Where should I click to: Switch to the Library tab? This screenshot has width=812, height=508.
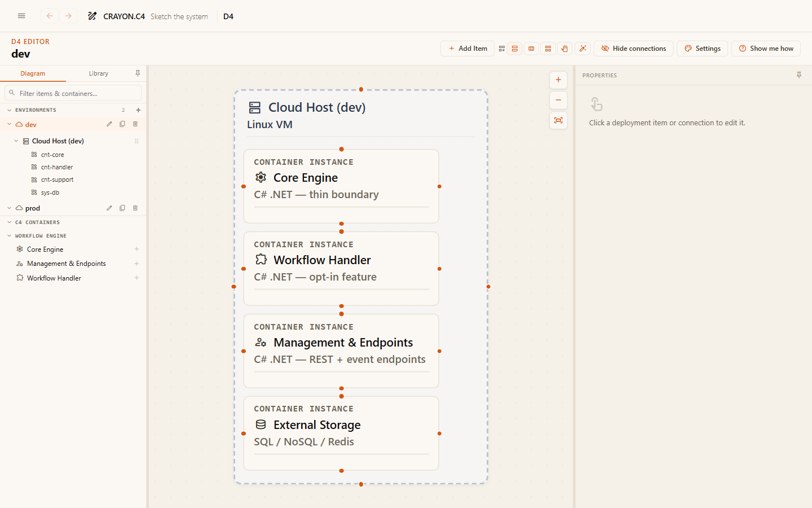click(99, 73)
